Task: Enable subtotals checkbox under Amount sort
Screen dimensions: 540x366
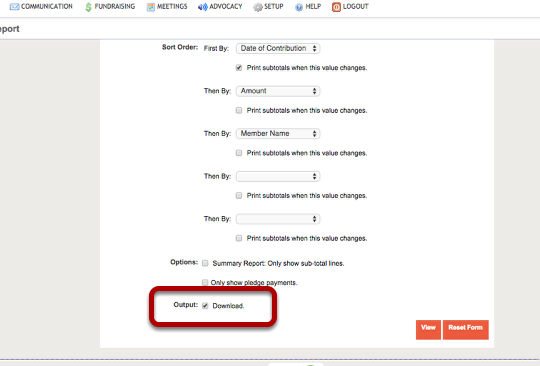Action: pos(239,110)
